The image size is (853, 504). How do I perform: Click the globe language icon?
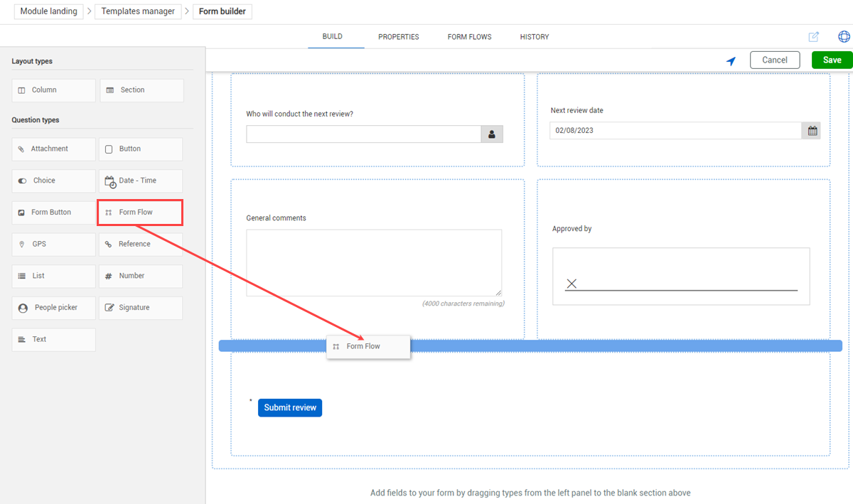pos(844,37)
